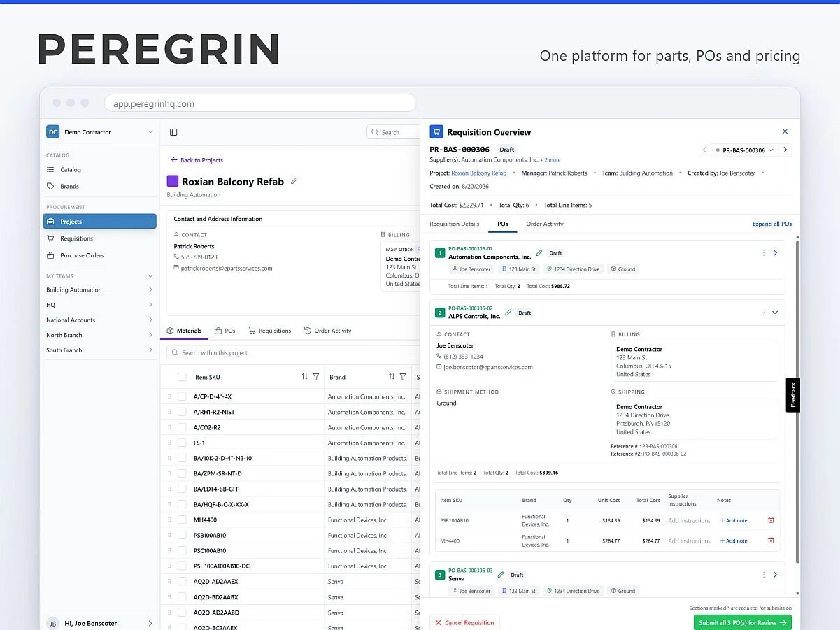The height and width of the screenshot is (630, 840).
Task: Check the box for AQ2D-AD2AAEX
Action: click(182, 581)
